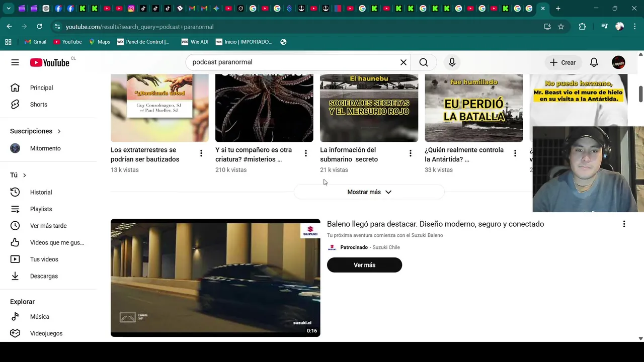Click the browser address bar

(302, 27)
